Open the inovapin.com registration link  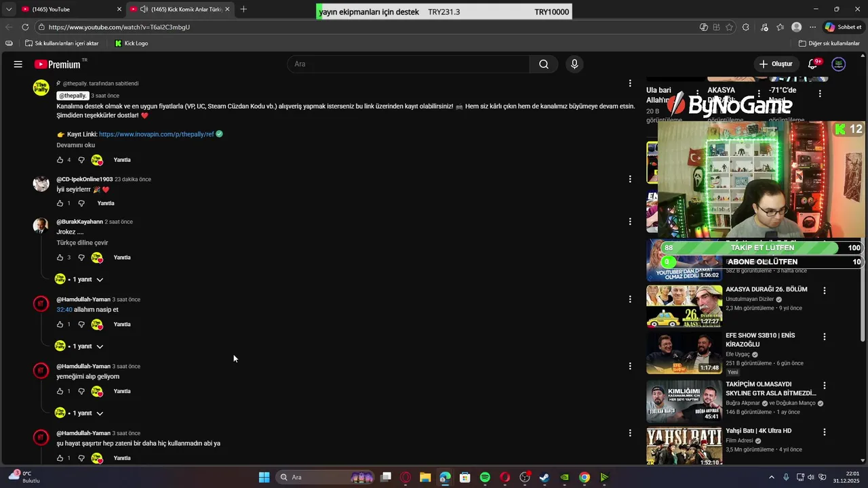(x=157, y=134)
